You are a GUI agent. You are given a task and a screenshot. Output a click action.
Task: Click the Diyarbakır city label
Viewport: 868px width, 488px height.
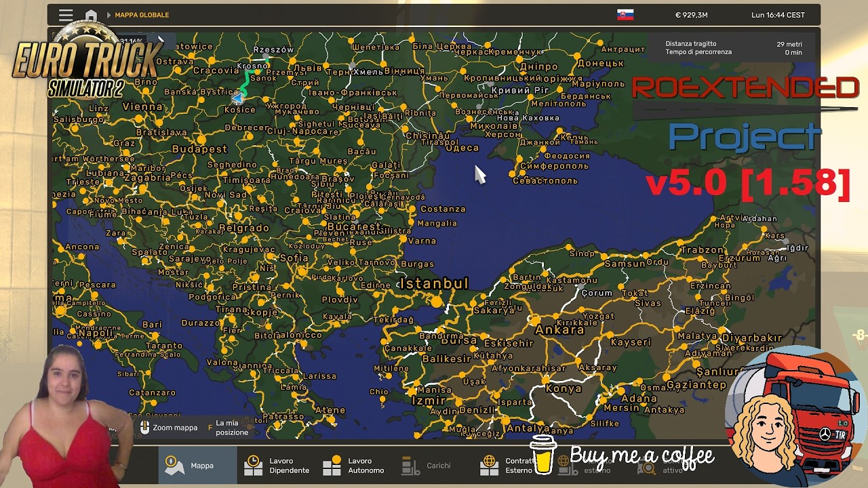coord(752,338)
